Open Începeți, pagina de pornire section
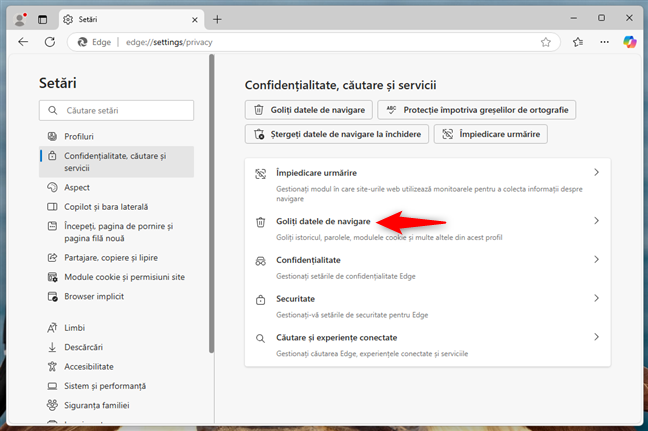 [117, 232]
